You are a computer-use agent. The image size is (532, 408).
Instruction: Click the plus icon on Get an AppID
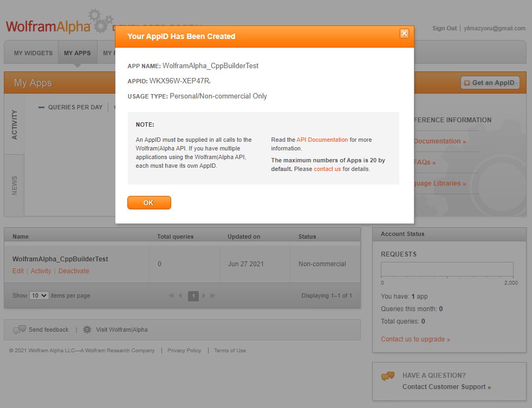[467, 83]
